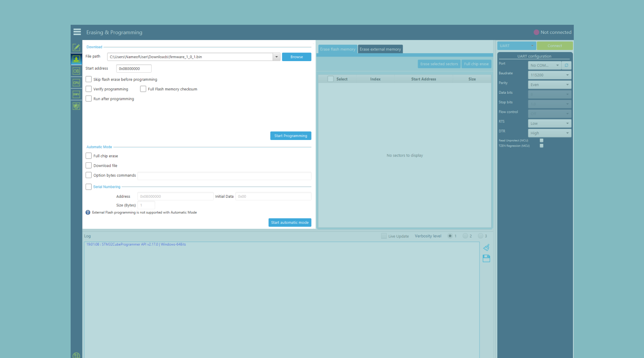644x358 pixels.
Task: Select the Erasing & Programming download icon
Action: [x=76, y=59]
